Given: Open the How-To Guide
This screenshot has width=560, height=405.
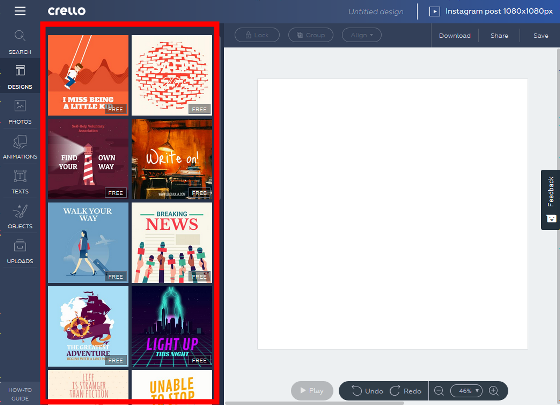Looking at the screenshot, I should [20, 394].
